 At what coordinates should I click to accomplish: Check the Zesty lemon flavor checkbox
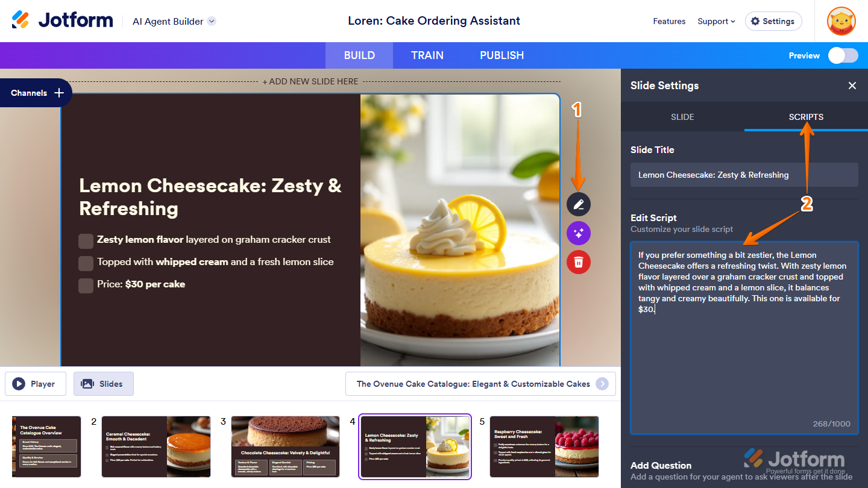click(x=86, y=241)
